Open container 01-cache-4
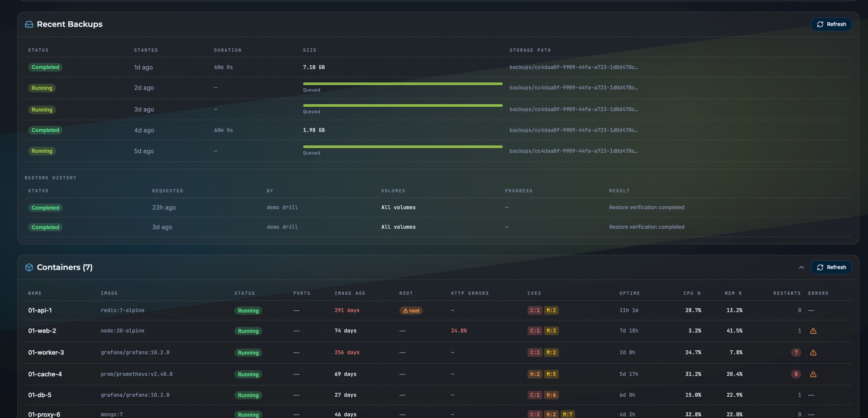Viewport: 868px width, 418px height. click(45, 374)
